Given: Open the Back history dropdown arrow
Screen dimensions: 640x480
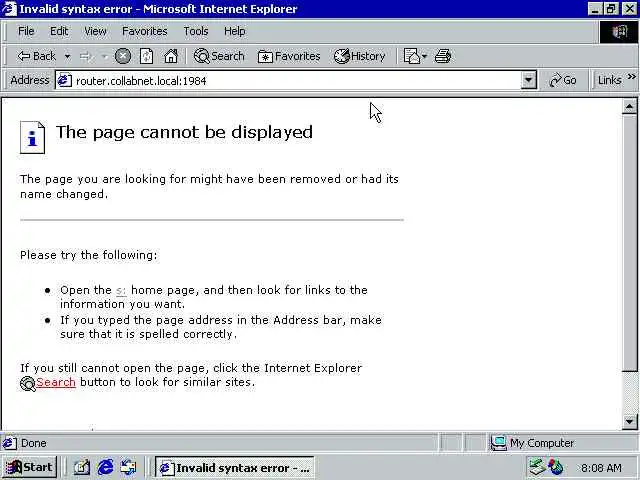Looking at the screenshot, I should 67,56.
